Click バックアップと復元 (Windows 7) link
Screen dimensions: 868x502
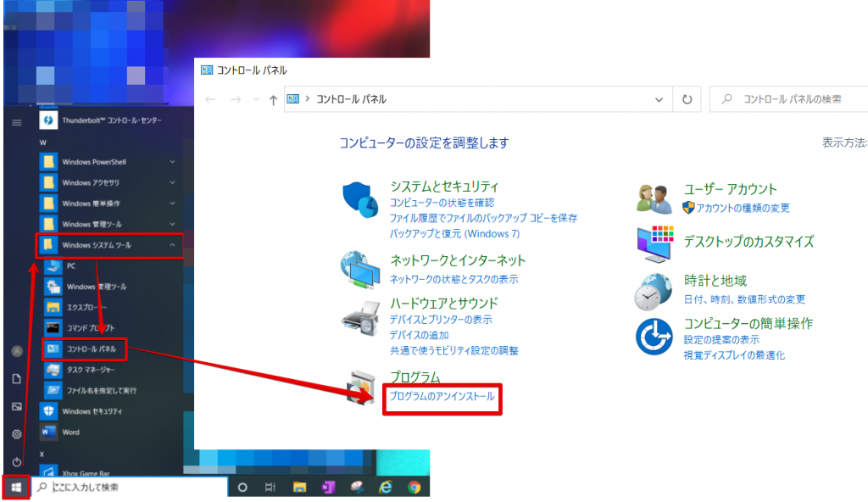(x=454, y=234)
